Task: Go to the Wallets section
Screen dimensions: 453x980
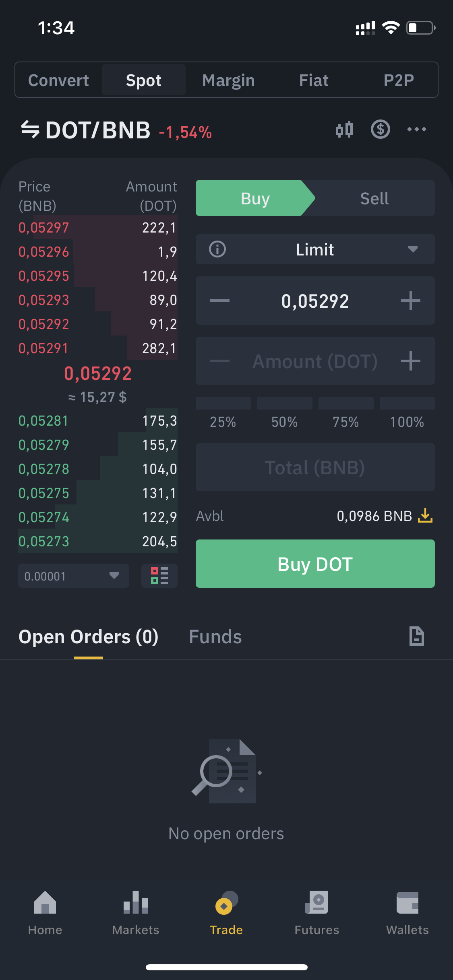Action: pos(407,913)
